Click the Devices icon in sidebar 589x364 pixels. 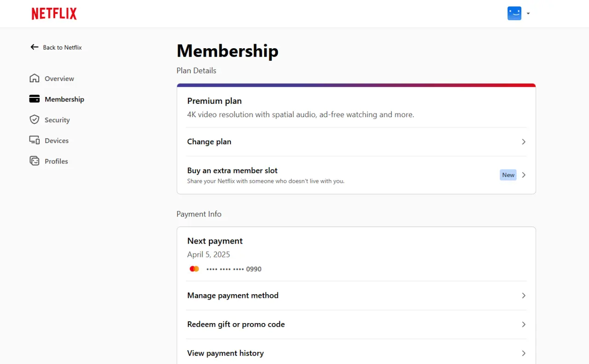pyautogui.click(x=35, y=140)
